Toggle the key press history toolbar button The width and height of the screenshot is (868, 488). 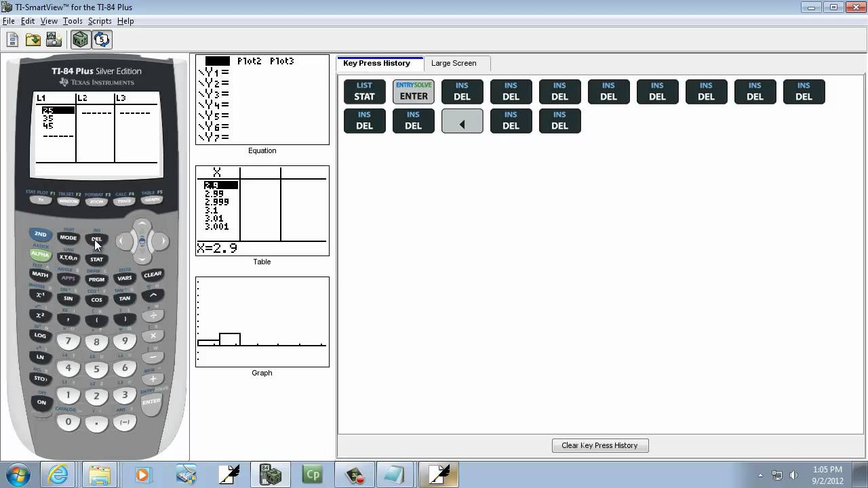(102, 40)
